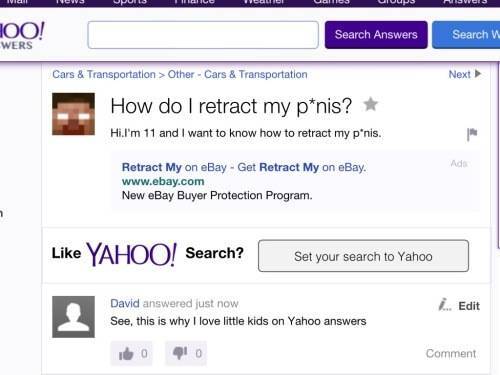Viewport: 500px width, 375px height.
Task: Flag the question as abuse
Action: [472, 134]
